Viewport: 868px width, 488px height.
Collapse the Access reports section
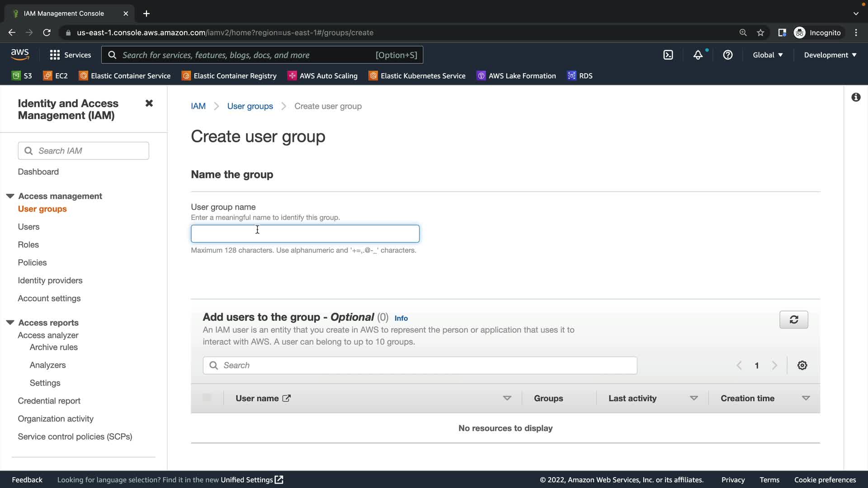tap(10, 323)
